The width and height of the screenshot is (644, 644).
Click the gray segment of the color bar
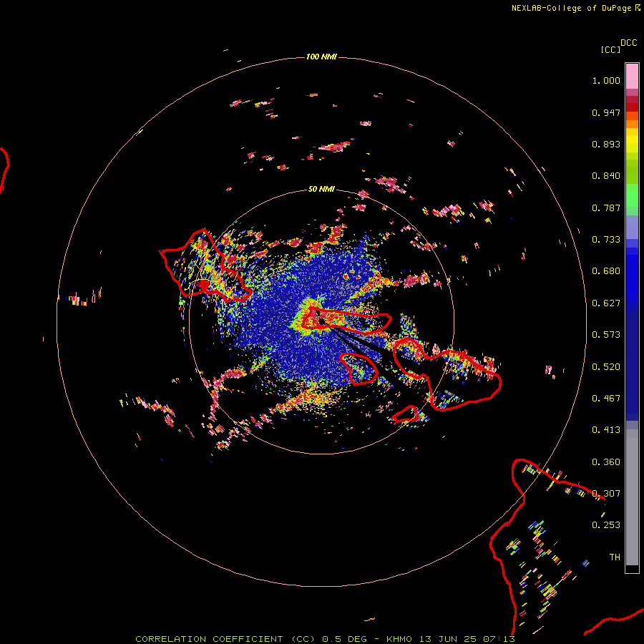[632, 497]
